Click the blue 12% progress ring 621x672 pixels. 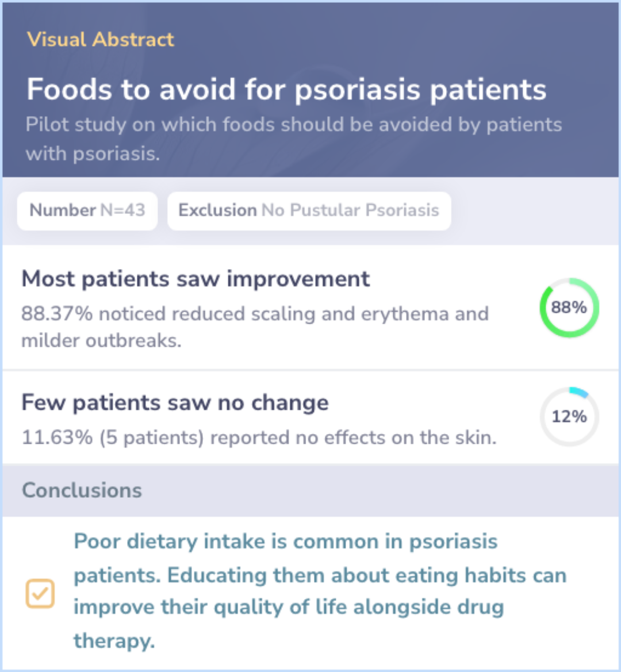[x=569, y=416]
